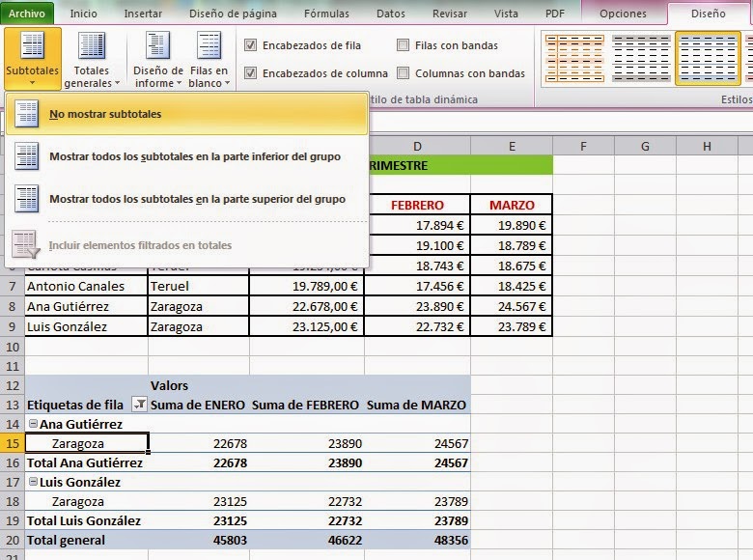The height and width of the screenshot is (560, 753).
Task: Select column E header
Action: [x=512, y=146]
